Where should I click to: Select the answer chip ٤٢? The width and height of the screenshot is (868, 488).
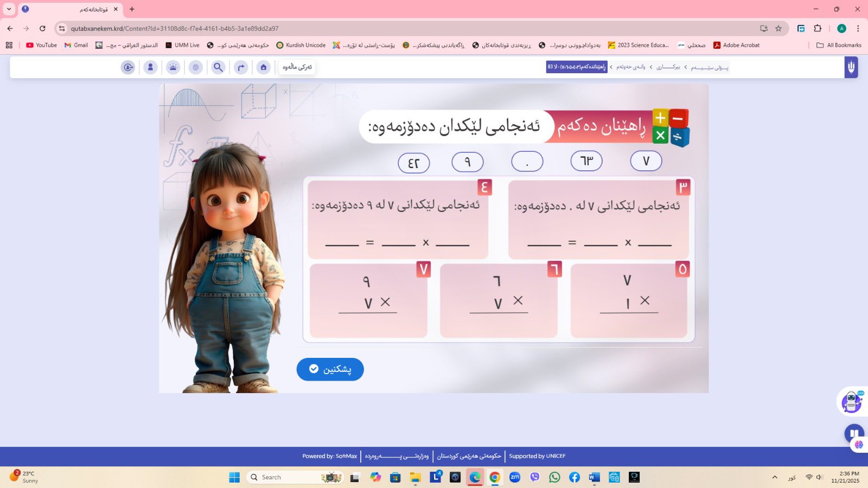[413, 163]
